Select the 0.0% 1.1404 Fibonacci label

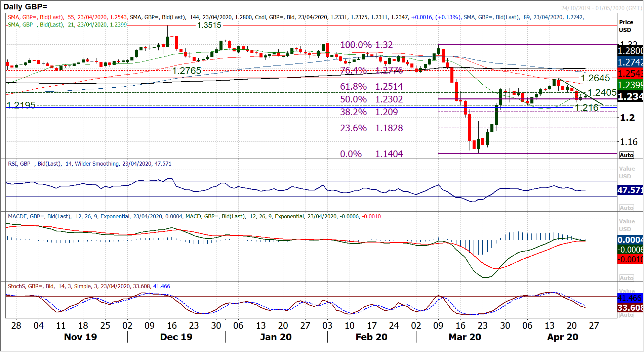coord(371,154)
